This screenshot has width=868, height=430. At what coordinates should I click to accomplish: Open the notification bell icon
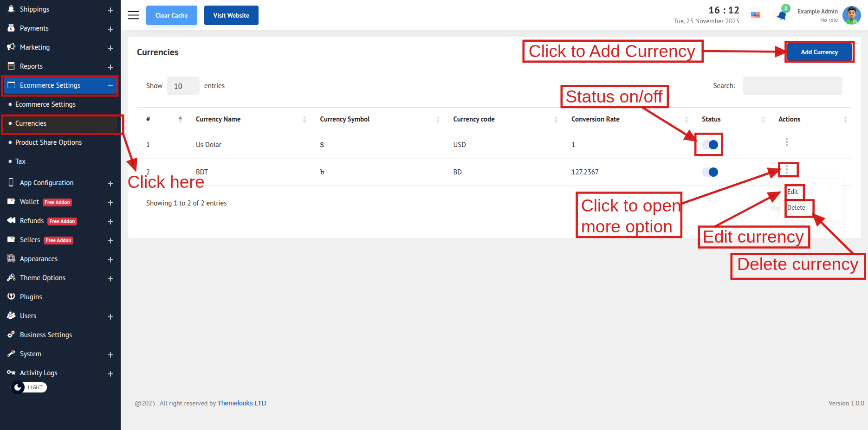tap(782, 15)
